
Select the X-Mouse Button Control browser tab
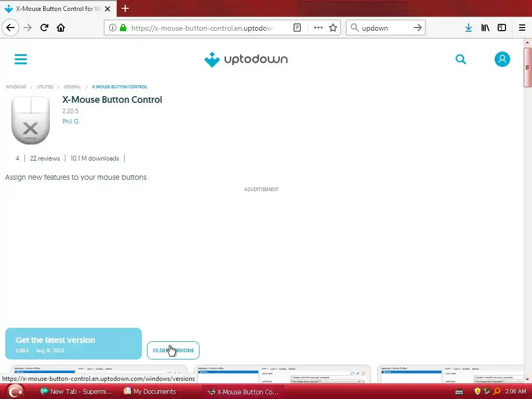(58, 8)
